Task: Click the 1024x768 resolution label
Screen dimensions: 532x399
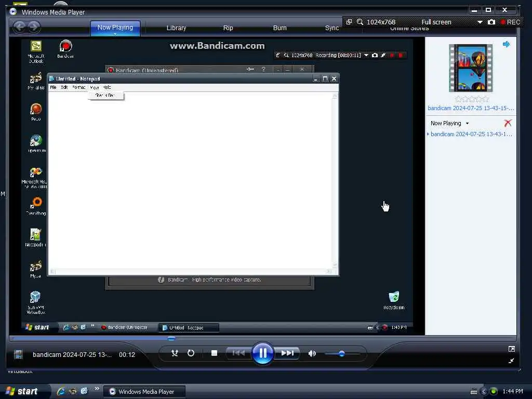Action: coord(381,22)
